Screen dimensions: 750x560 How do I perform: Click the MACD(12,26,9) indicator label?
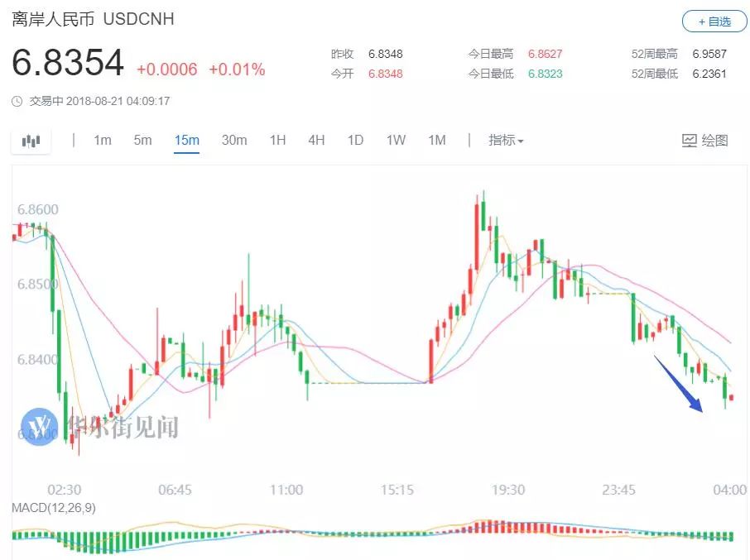pos(54,507)
